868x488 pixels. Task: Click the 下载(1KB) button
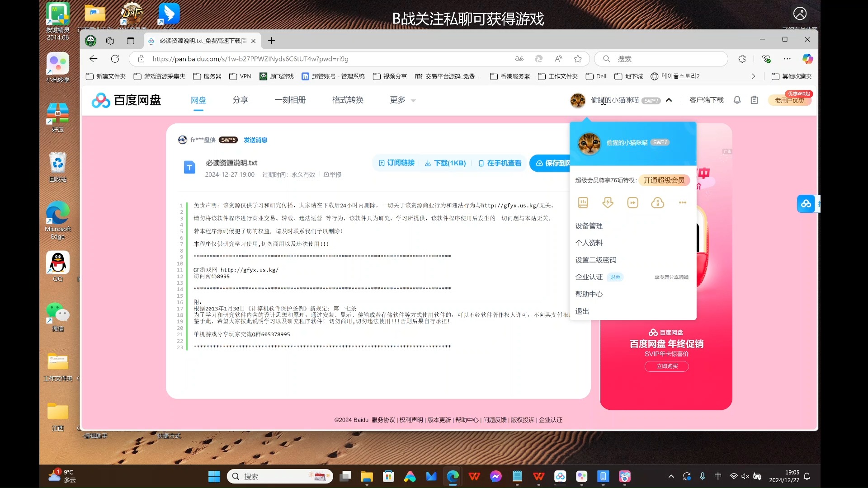click(445, 163)
